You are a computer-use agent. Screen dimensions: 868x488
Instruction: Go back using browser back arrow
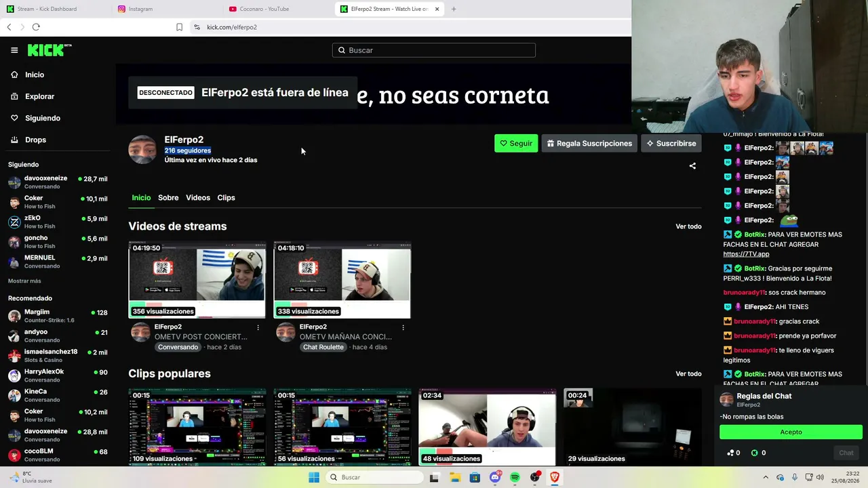(x=9, y=27)
